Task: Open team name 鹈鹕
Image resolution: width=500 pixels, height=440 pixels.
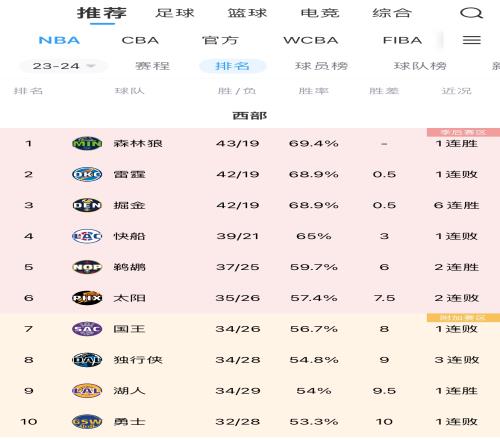Action: tap(129, 267)
